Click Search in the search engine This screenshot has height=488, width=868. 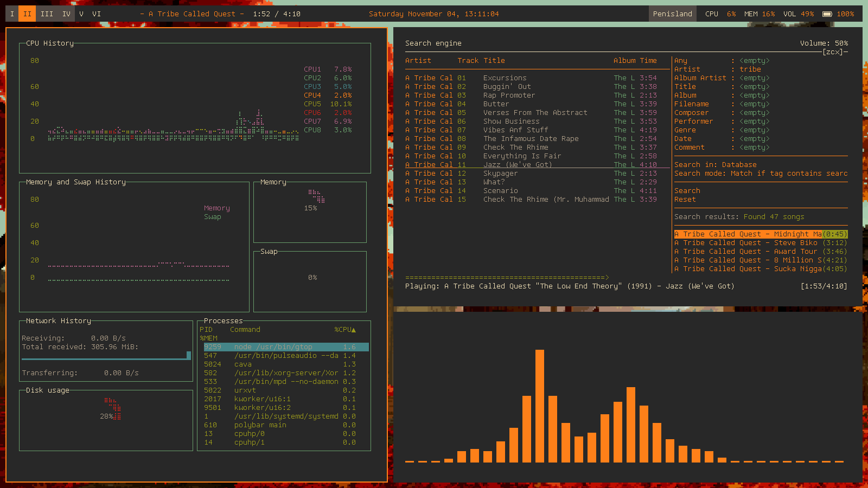coord(687,191)
